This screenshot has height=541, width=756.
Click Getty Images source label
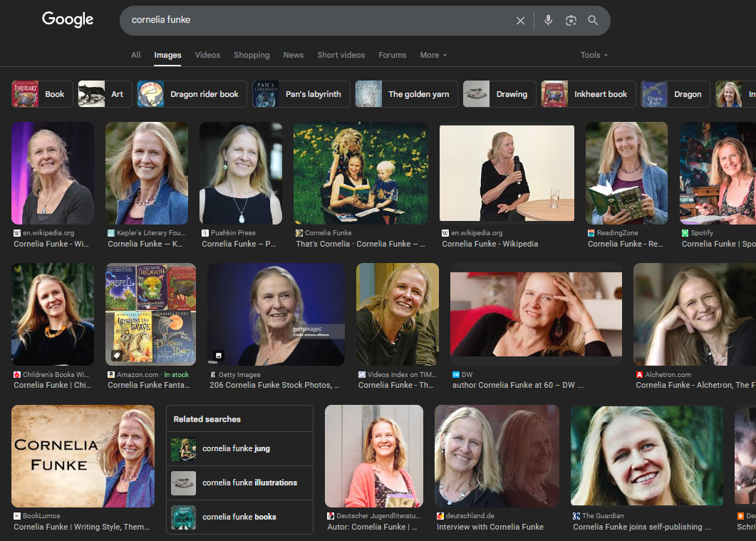point(239,375)
